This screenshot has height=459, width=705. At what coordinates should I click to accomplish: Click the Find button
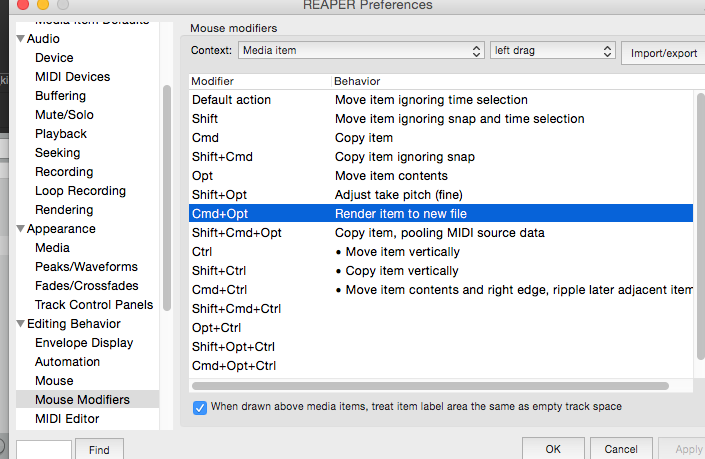(x=98, y=450)
